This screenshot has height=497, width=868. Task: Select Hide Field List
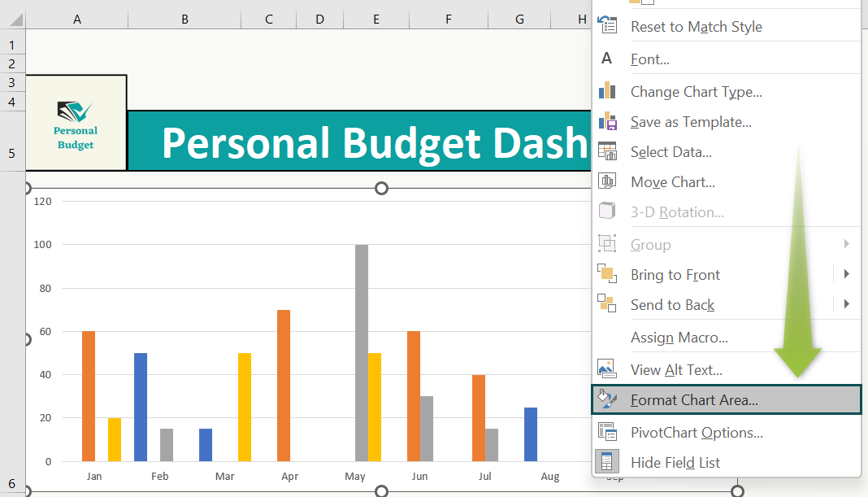click(675, 463)
